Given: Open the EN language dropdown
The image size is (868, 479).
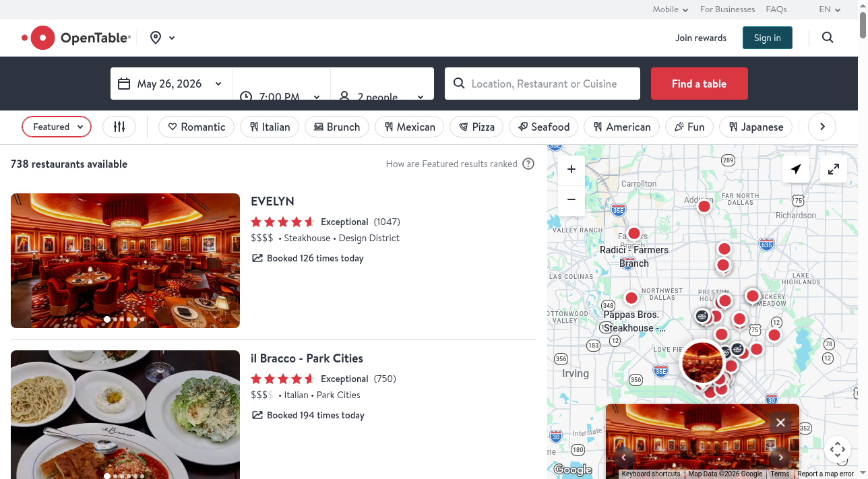Looking at the screenshot, I should (x=830, y=9).
